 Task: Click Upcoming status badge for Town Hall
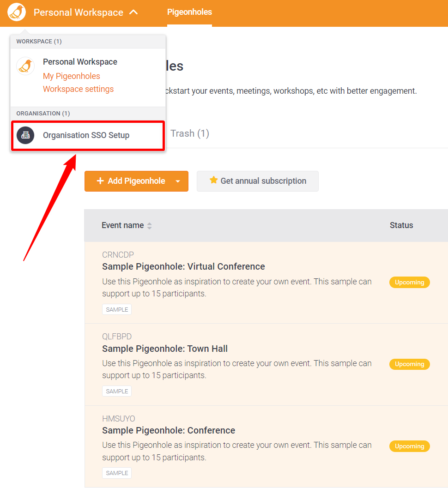[x=409, y=364]
